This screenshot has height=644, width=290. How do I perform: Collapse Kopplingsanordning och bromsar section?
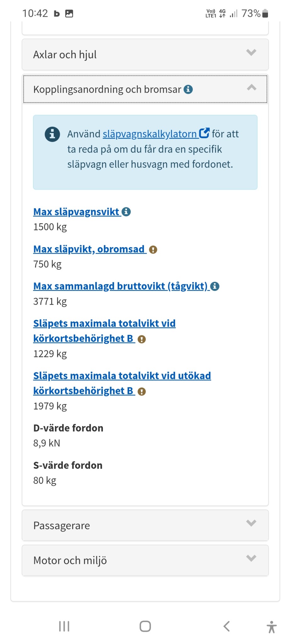pos(251,88)
